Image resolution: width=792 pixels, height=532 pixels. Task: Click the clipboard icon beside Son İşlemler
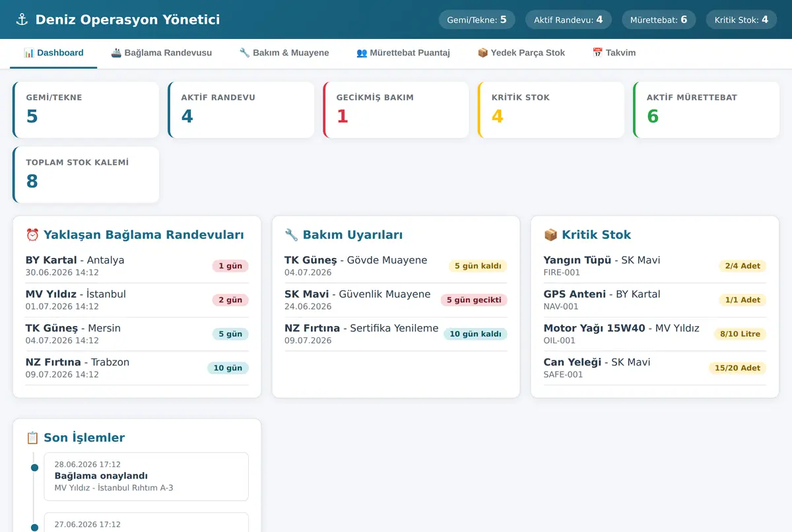[x=32, y=438]
